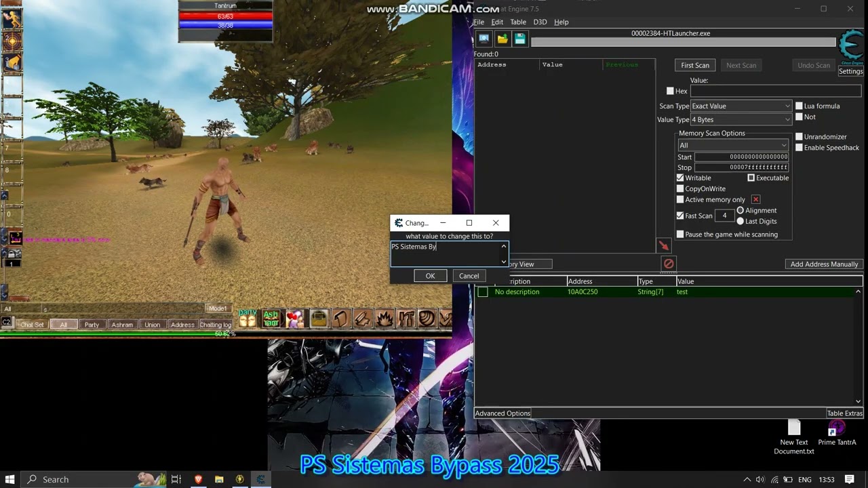Click Cancel in the Change Value dialog
The width and height of the screenshot is (868, 488).
(469, 276)
